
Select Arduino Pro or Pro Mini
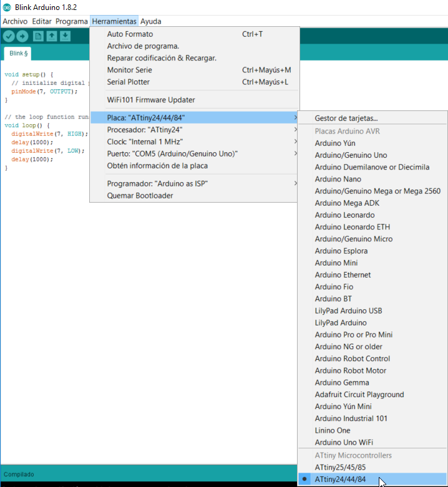click(x=373, y=335)
